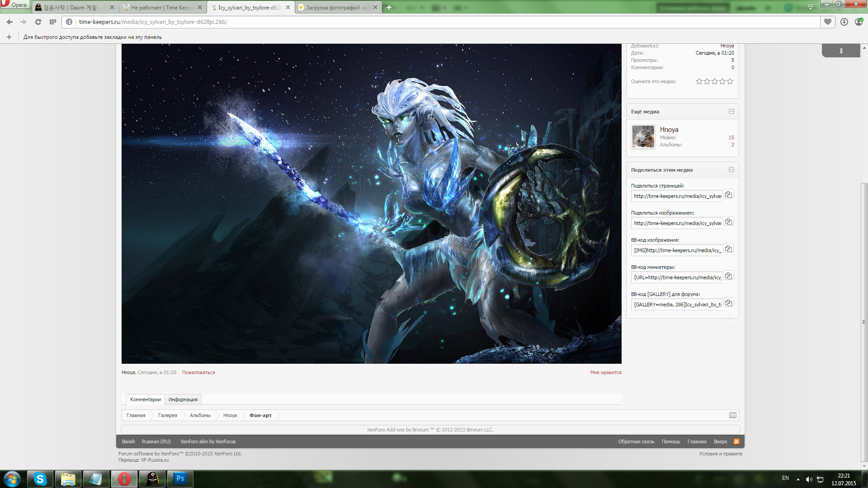
Task: Reload the current page
Action: tap(38, 22)
